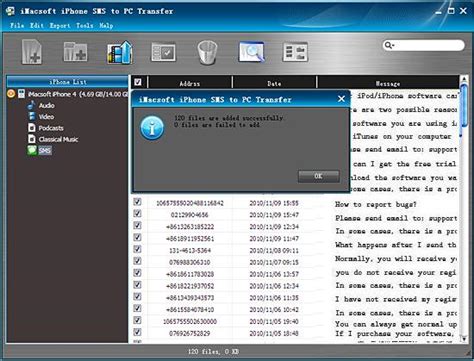Uncheck the row for 1065755502048116842

pyautogui.click(x=137, y=202)
